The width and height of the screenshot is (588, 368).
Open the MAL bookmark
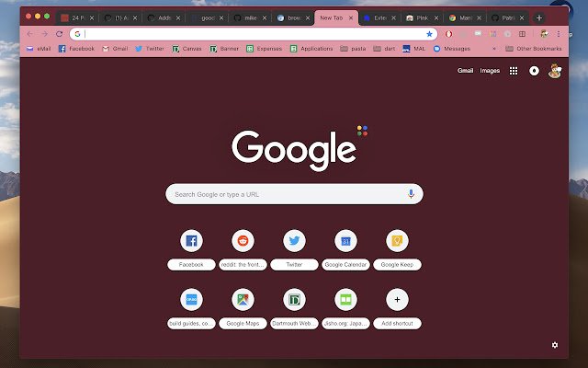pos(414,49)
